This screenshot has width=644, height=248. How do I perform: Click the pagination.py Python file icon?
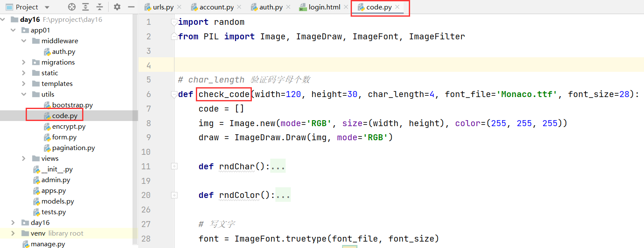47,148
